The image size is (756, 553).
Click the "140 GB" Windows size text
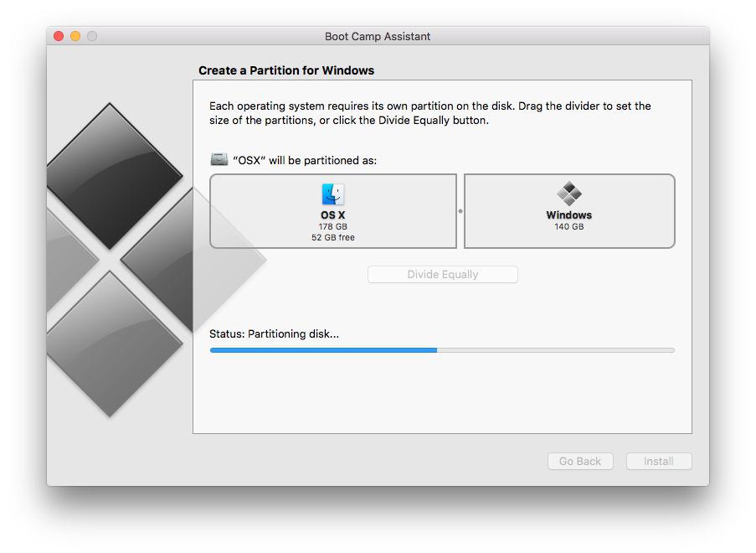click(x=569, y=227)
